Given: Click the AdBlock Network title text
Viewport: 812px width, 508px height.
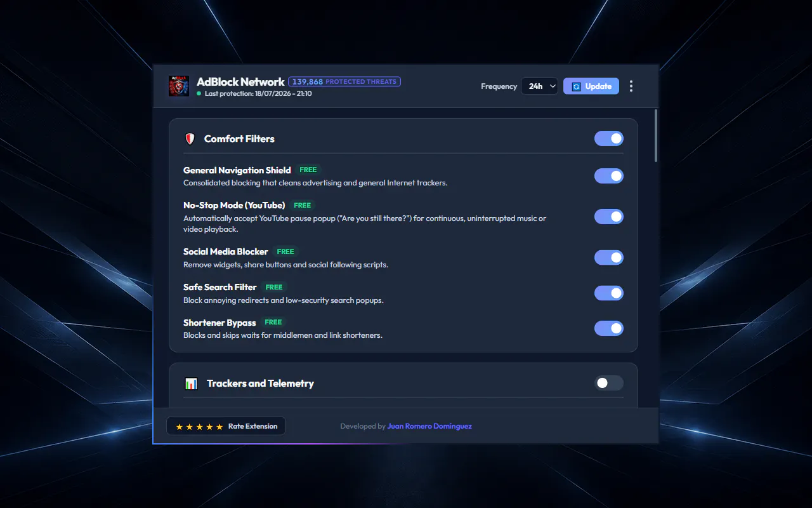Looking at the screenshot, I should [x=240, y=82].
